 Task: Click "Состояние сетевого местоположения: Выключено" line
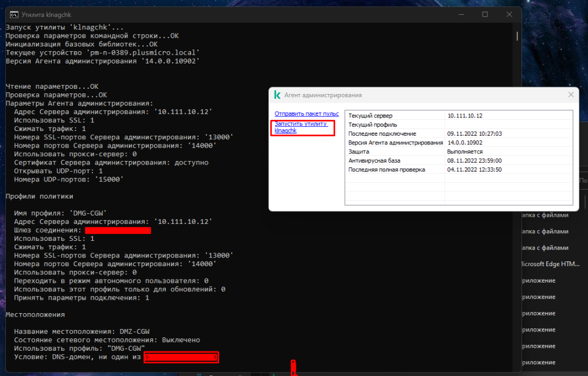pos(107,340)
